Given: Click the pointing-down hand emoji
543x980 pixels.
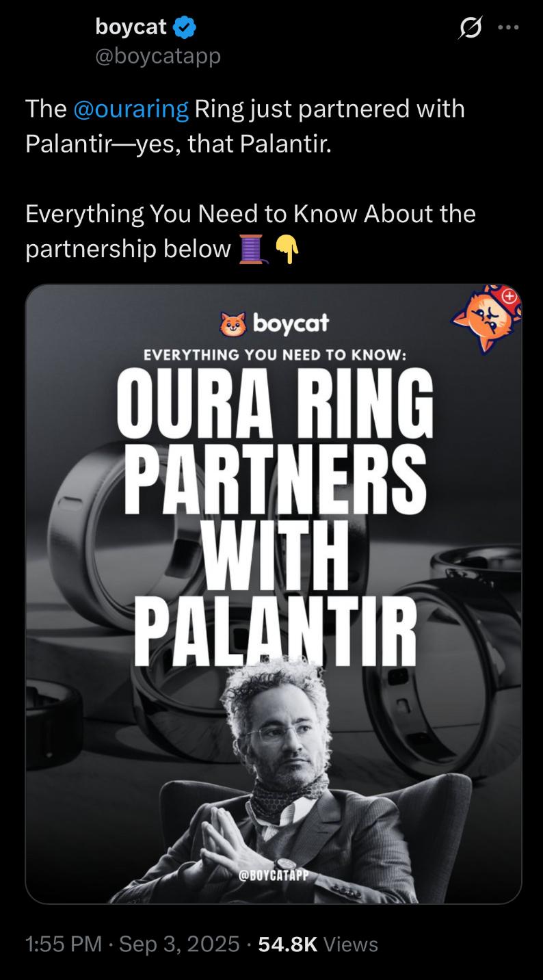Looking at the screenshot, I should pyautogui.click(x=287, y=249).
